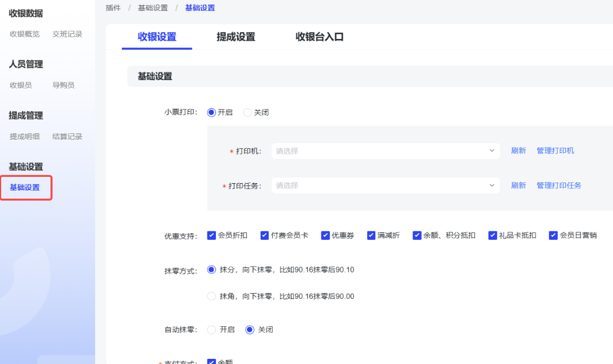The width and height of the screenshot is (613, 364).
Task: Go to 收银概览 in the sidebar
Action: tap(25, 34)
